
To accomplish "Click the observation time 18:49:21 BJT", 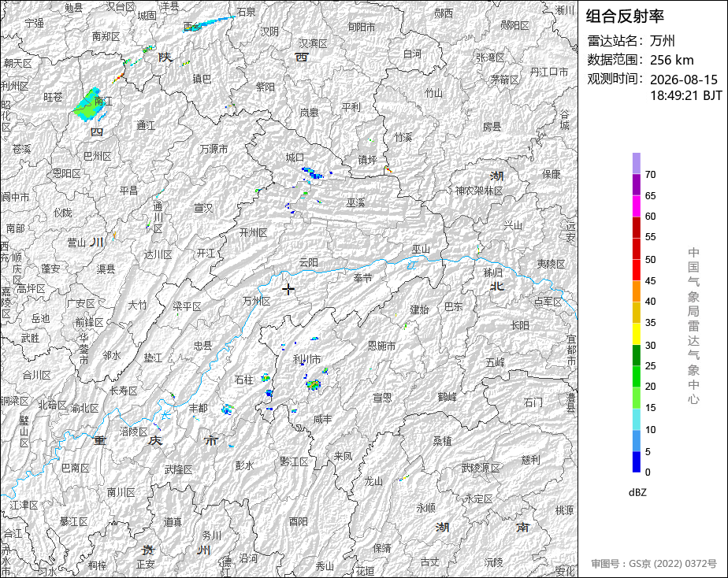I will click(x=686, y=95).
